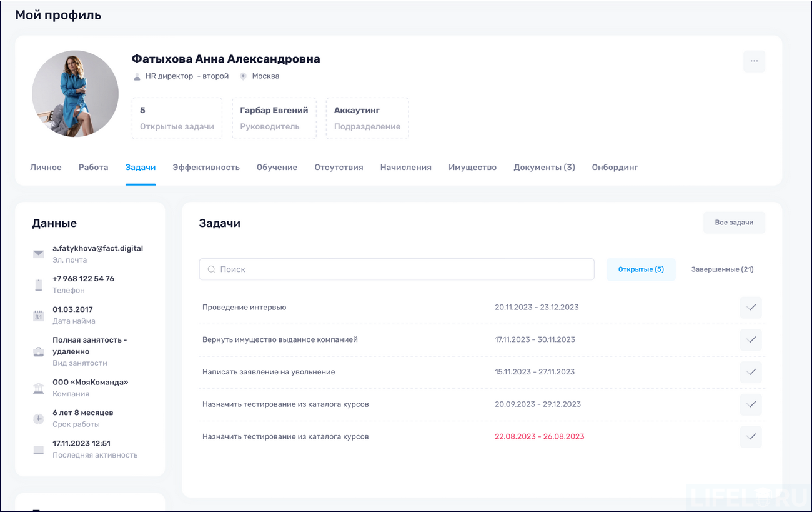Click the magnifier icon in the search bar
Image resolution: width=812 pixels, height=512 pixels.
(211, 269)
